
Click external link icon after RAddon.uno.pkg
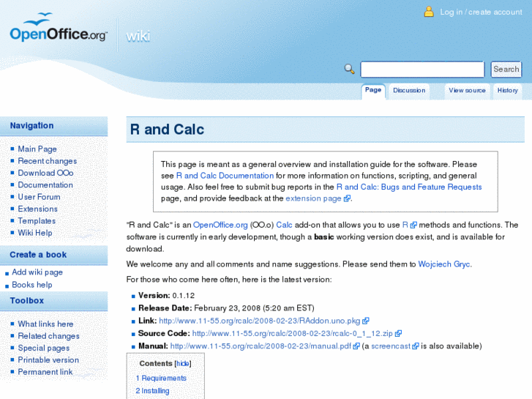365,321
